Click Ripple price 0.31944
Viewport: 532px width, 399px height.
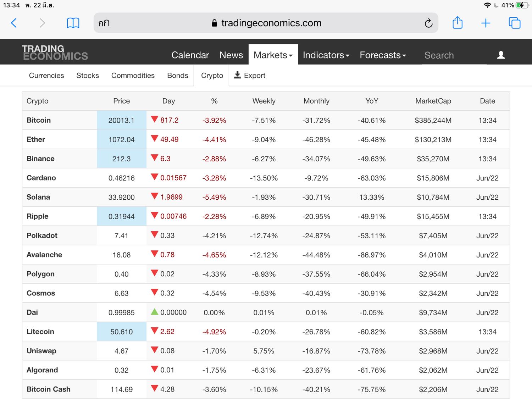click(121, 216)
